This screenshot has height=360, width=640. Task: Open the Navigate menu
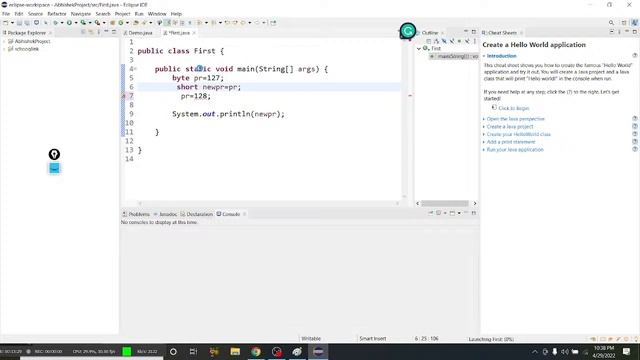tap(81, 14)
